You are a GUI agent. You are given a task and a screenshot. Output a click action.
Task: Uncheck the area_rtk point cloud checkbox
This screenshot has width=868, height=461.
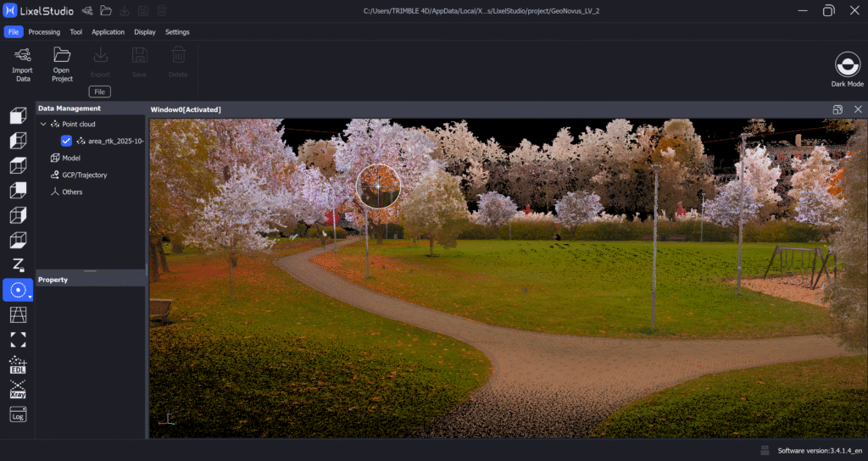pos(66,141)
